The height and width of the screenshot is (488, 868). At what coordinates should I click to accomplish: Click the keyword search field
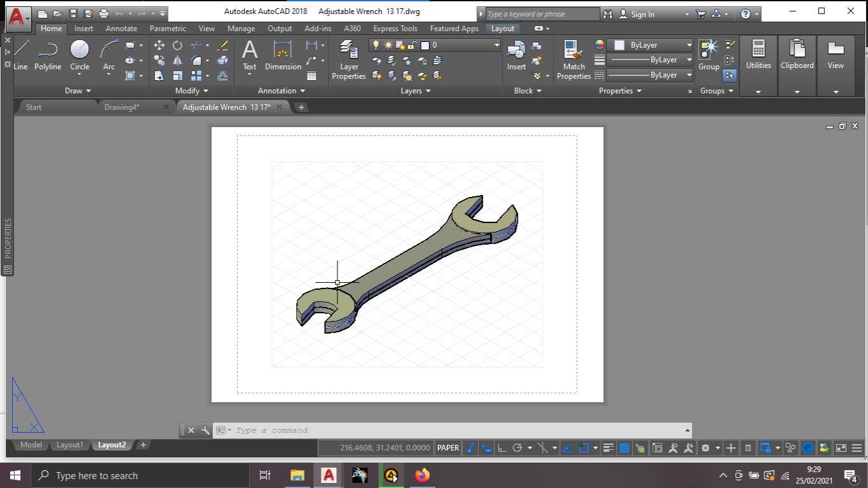point(542,14)
